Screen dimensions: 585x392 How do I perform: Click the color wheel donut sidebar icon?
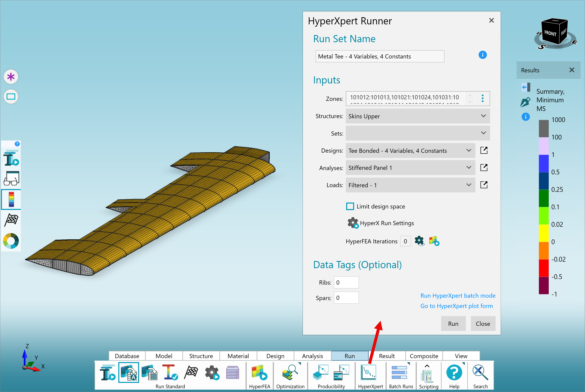(x=11, y=241)
